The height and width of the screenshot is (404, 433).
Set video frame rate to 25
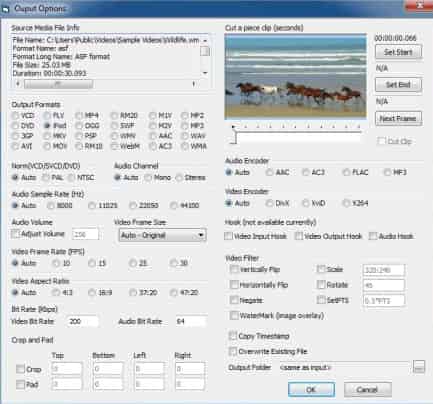point(133,263)
